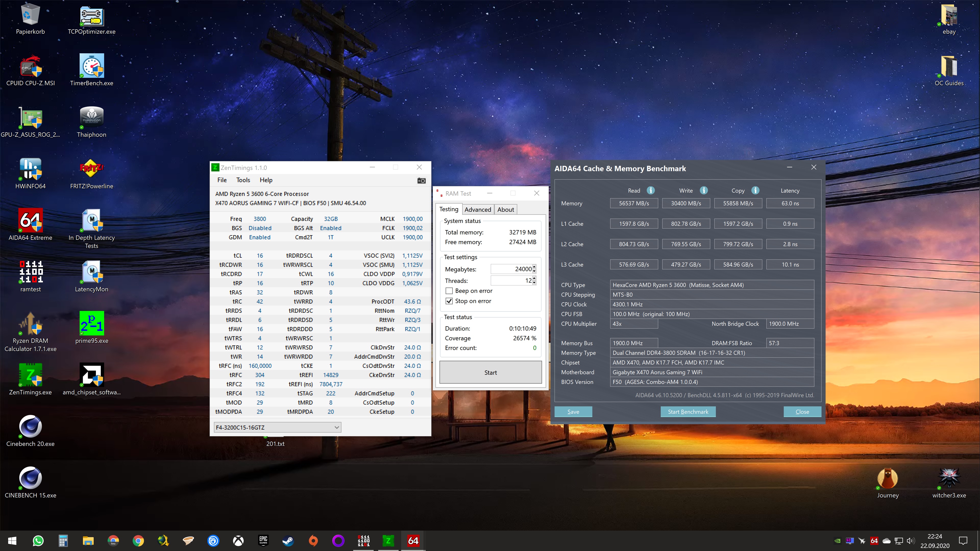Open the ZenTimings File menu

pyautogui.click(x=222, y=180)
